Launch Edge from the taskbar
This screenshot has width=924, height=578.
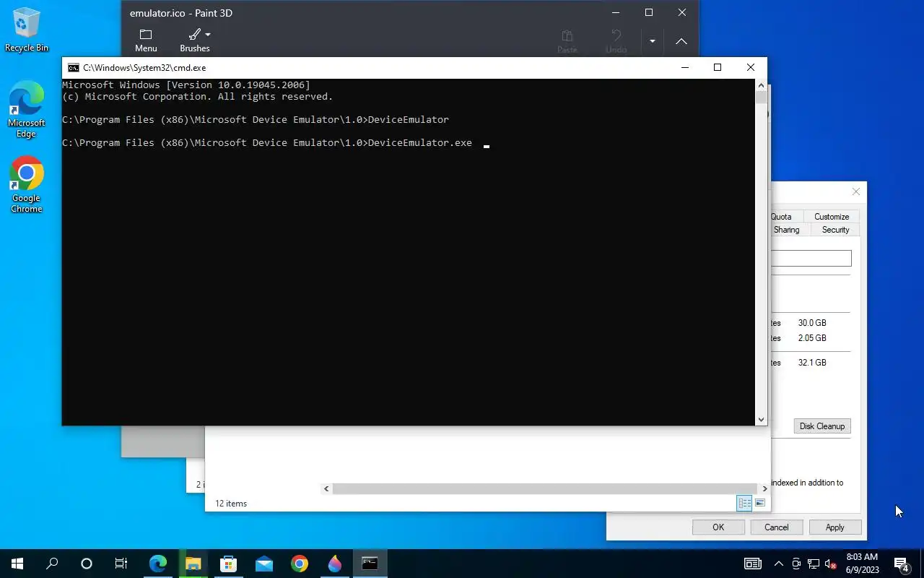[x=158, y=564]
